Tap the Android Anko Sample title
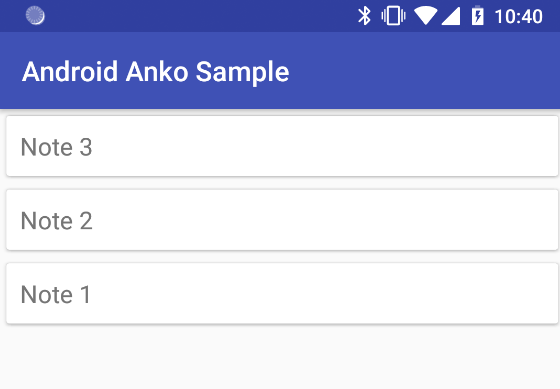Viewport: 560px width, 389px height. coord(155,72)
